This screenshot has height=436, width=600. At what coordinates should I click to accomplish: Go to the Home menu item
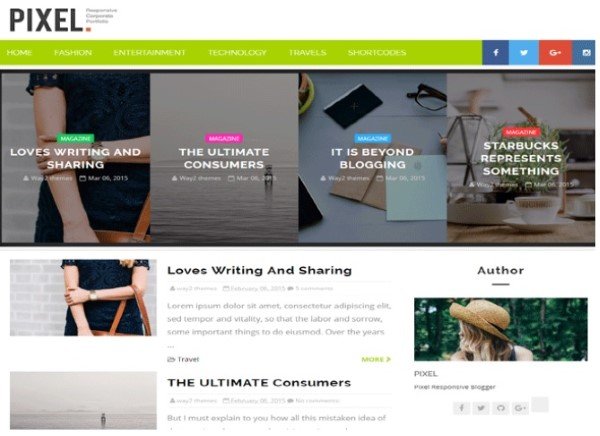(x=19, y=52)
